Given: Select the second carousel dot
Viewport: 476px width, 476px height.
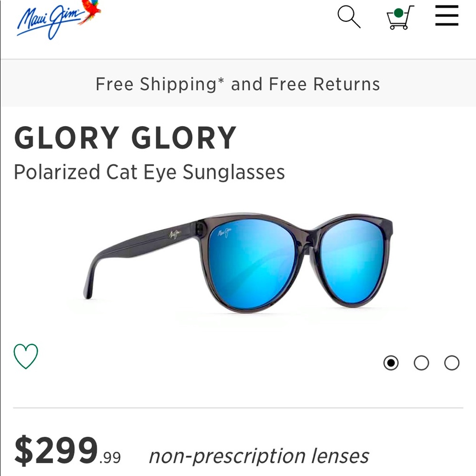Looking at the screenshot, I should (x=421, y=363).
